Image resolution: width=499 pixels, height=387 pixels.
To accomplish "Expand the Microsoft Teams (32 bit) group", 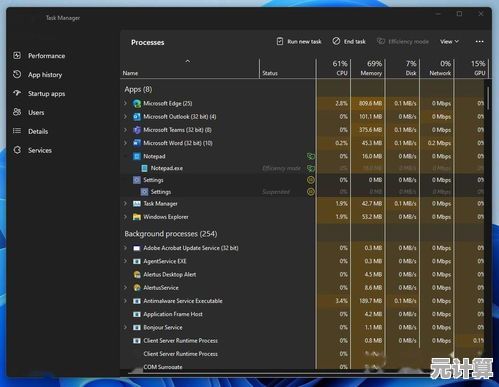I will [x=125, y=130].
